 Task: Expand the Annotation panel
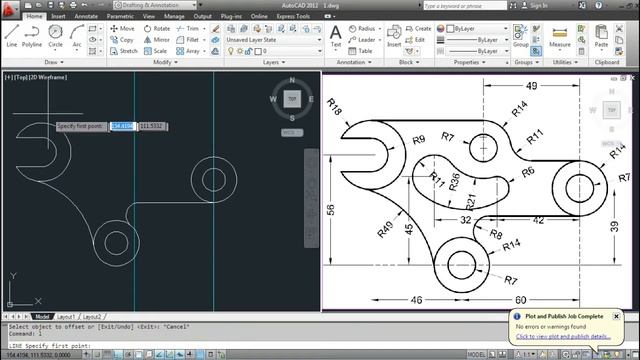[354, 62]
